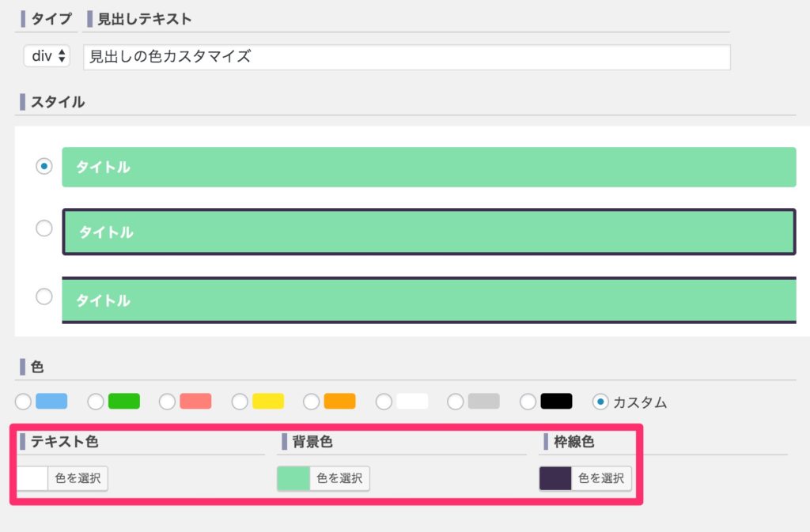This screenshot has height=532, width=810.
Task: Click the heading text input field
Action: click(406, 57)
